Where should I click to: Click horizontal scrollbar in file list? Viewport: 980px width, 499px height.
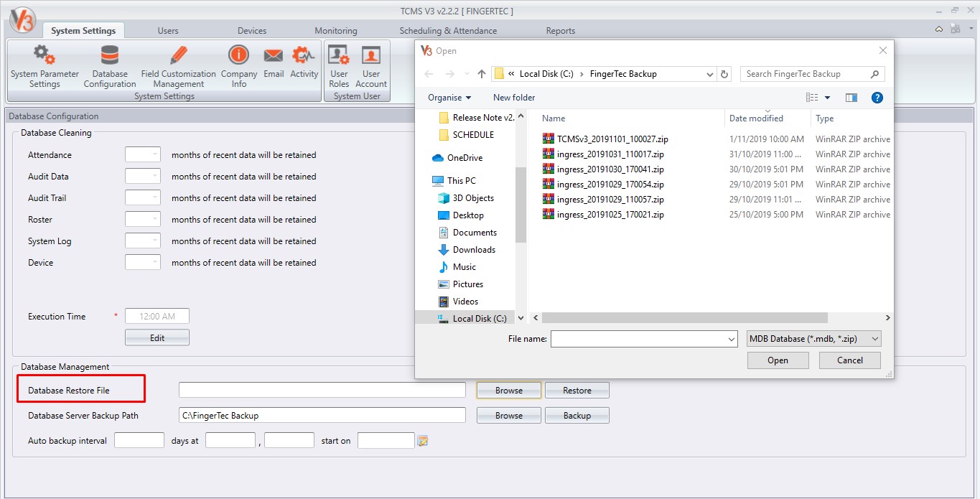(x=685, y=318)
